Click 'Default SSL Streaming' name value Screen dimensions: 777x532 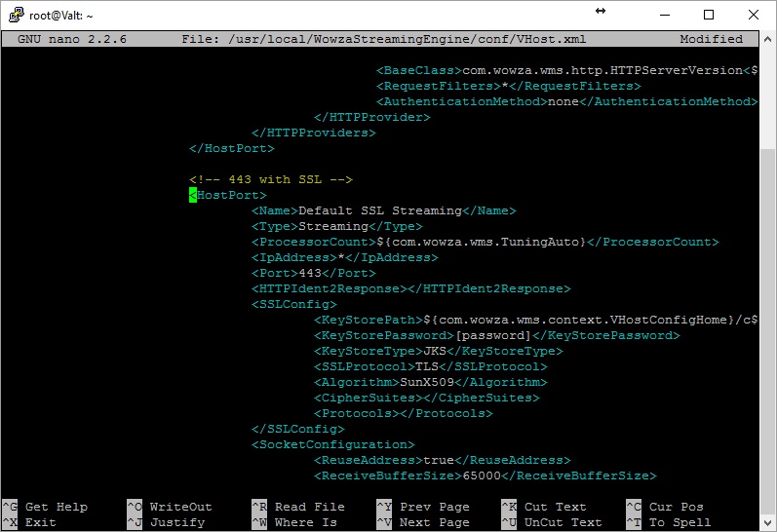(x=380, y=210)
